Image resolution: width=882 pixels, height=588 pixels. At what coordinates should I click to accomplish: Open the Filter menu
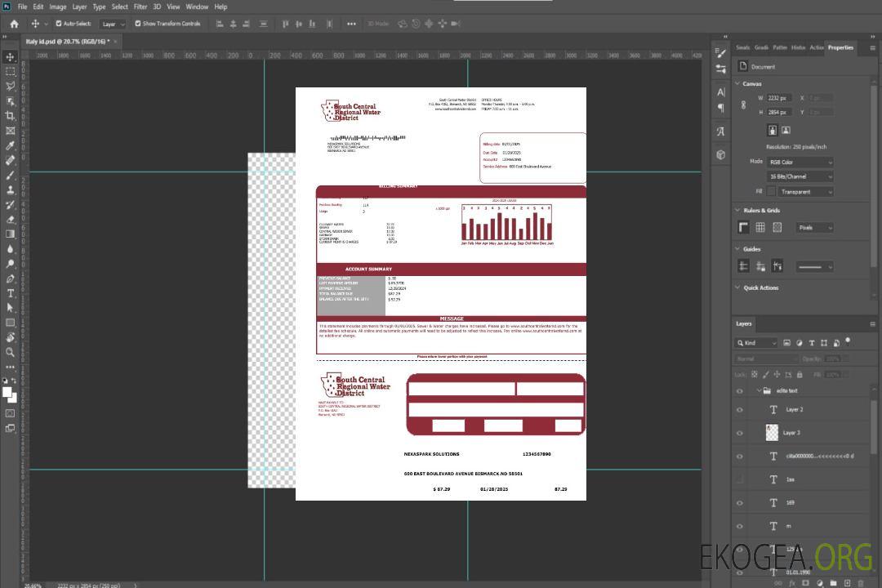click(140, 7)
